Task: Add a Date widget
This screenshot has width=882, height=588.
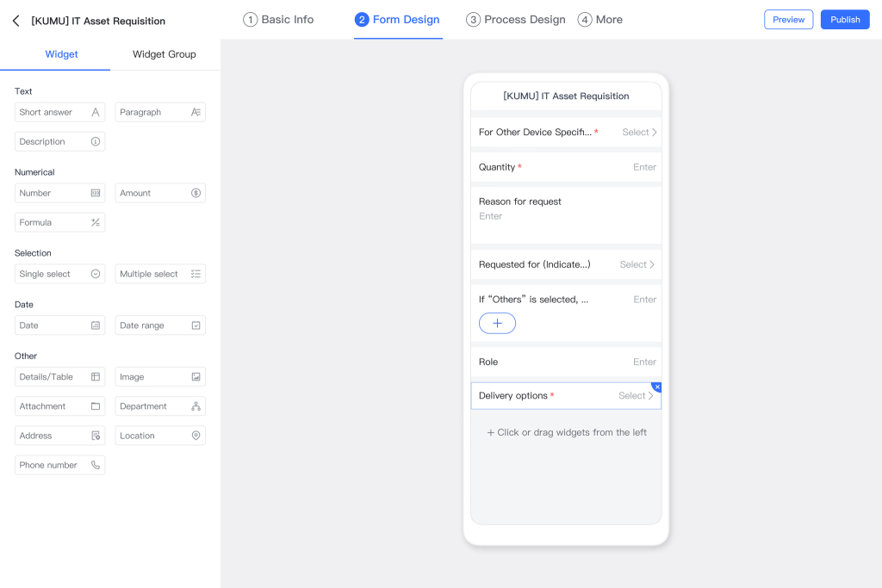Action: 59,325
